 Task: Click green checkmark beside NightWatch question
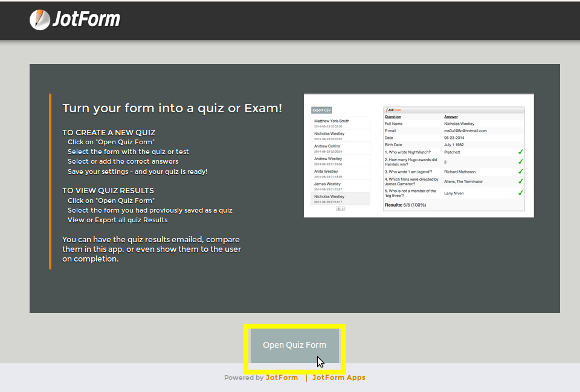[x=520, y=152]
